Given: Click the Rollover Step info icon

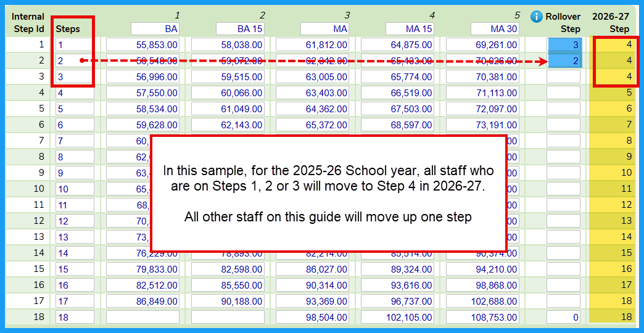Looking at the screenshot, I should coord(537,17).
